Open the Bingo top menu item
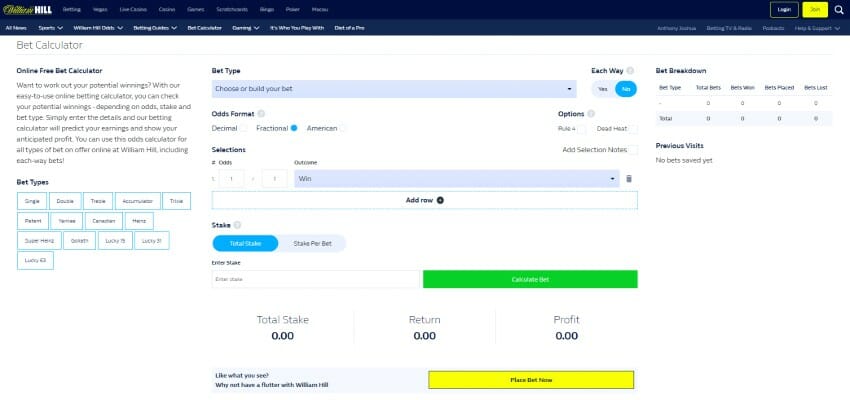 [x=267, y=10]
